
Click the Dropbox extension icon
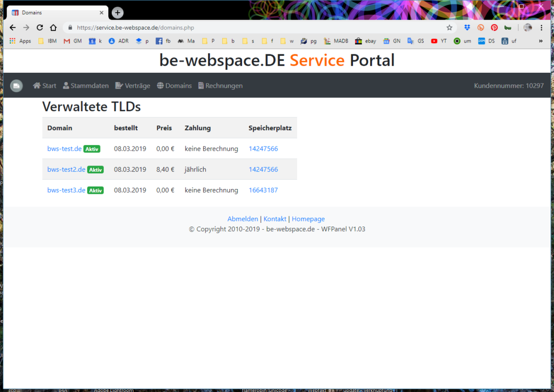[467, 27]
